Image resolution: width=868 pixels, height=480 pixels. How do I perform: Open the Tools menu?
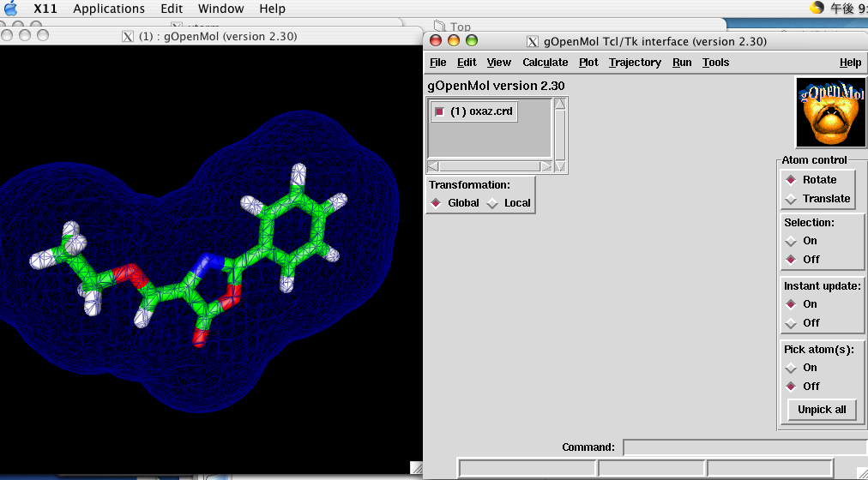[x=716, y=63]
